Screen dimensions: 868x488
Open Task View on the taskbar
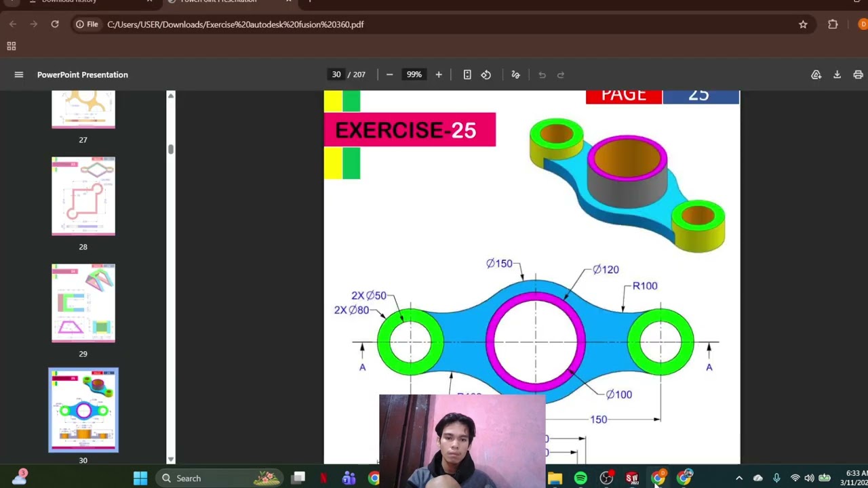tap(298, 479)
